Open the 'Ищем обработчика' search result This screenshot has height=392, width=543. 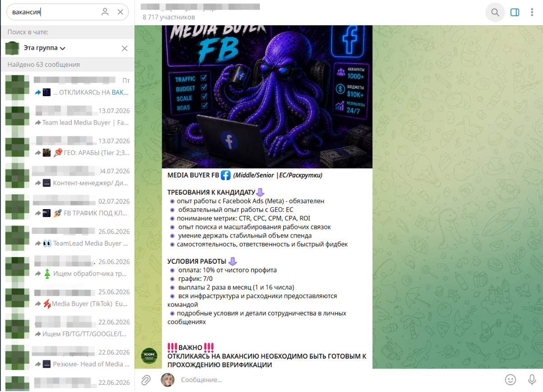67,268
